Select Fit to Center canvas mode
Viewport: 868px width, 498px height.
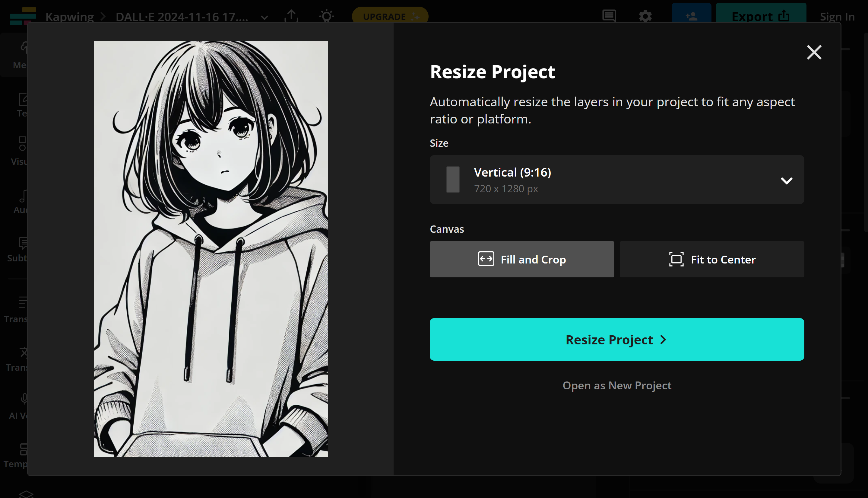point(711,259)
